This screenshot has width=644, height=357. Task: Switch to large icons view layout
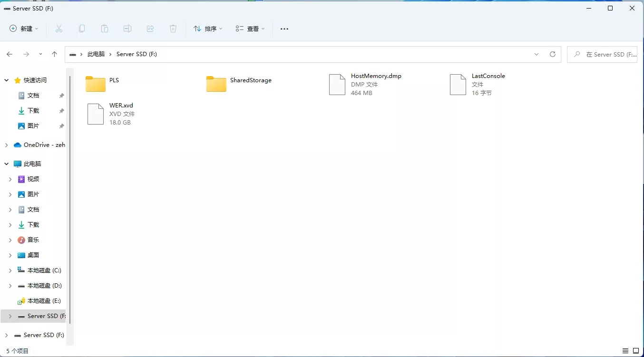point(636,351)
